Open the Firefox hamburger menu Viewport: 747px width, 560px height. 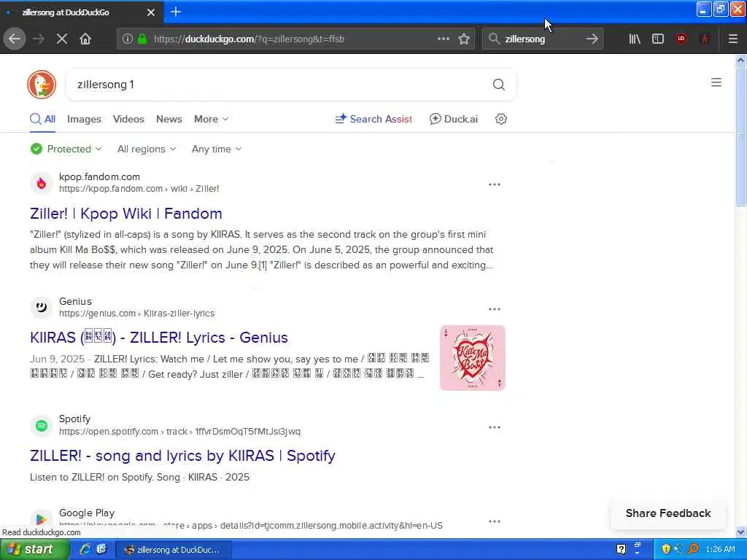point(733,39)
